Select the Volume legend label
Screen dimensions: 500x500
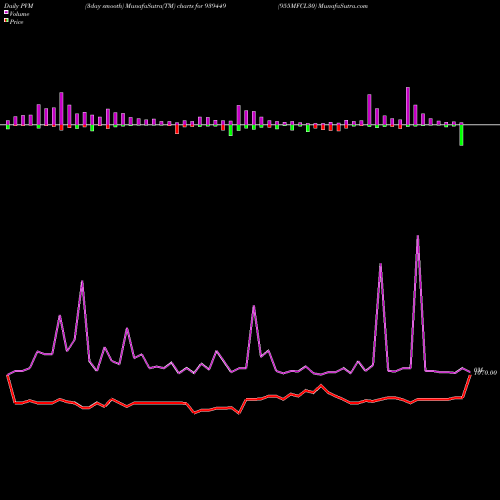[19, 14]
